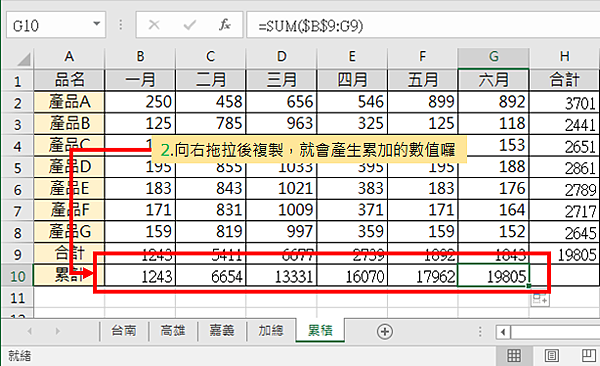600x366 pixels.
Task: Select column F header
Action: [x=422, y=57]
